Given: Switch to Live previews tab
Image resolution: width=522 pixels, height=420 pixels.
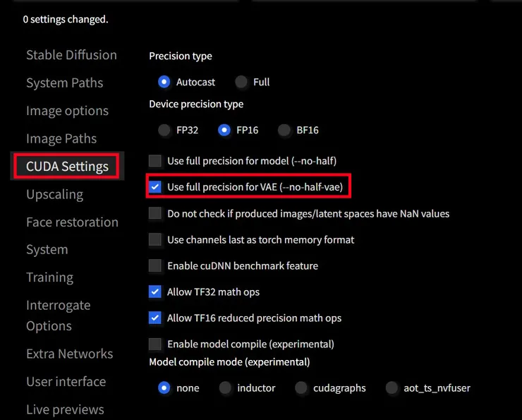Looking at the screenshot, I should pyautogui.click(x=65, y=409).
